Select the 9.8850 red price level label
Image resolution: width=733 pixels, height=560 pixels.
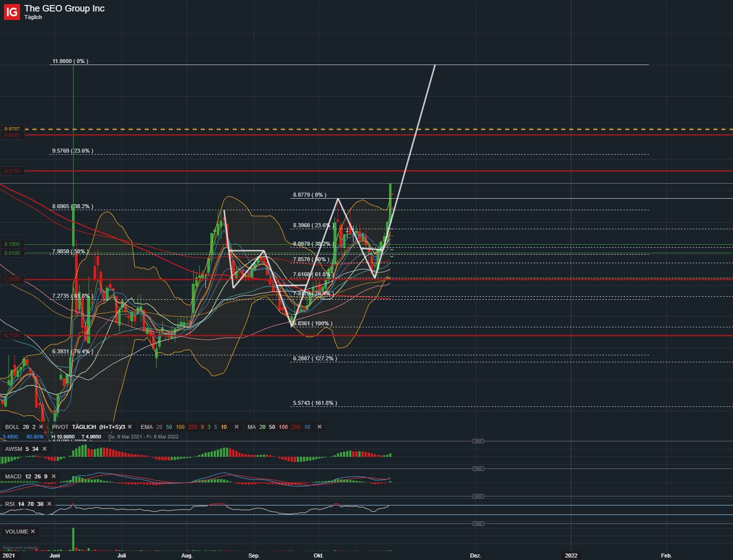coord(12,135)
